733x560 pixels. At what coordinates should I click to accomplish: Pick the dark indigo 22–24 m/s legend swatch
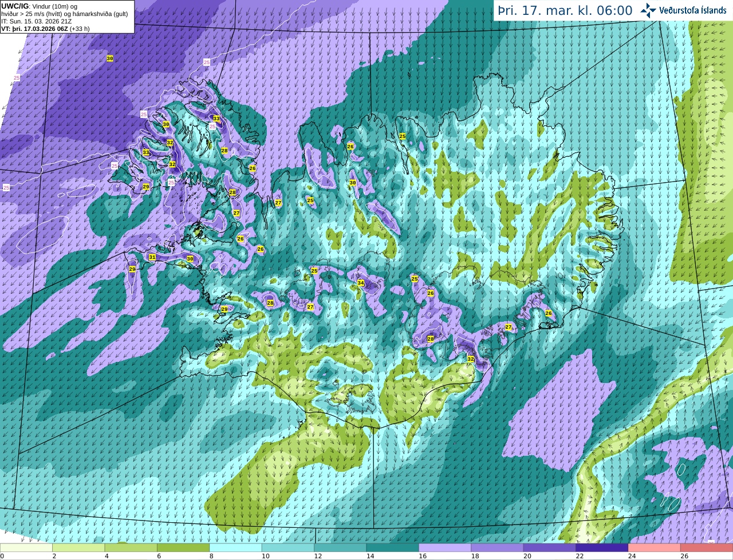coord(602,547)
